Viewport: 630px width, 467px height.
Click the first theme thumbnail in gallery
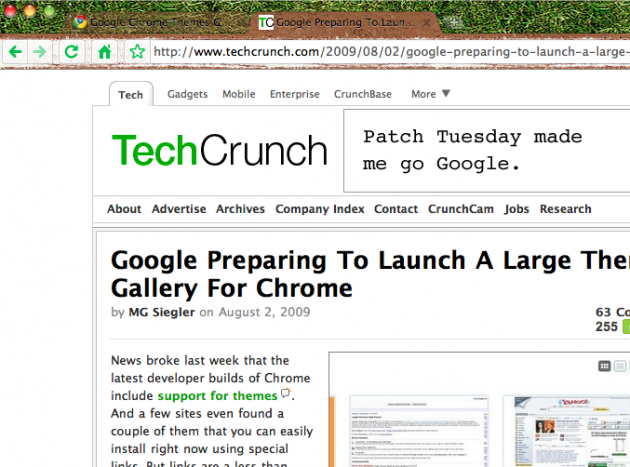[x=419, y=431]
